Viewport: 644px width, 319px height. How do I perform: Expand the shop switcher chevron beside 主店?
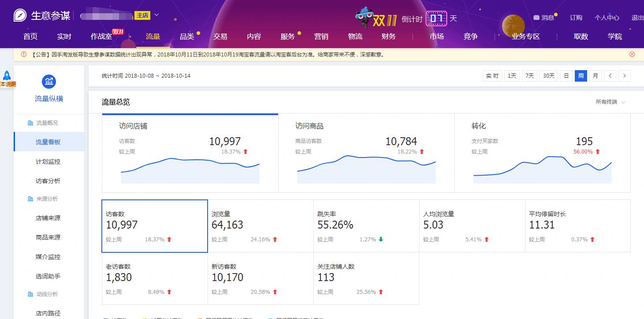[x=156, y=15]
